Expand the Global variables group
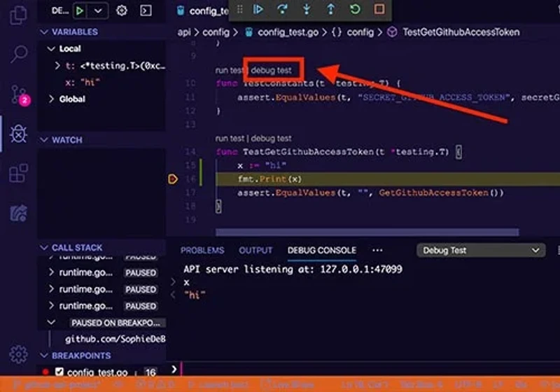 [x=51, y=99]
